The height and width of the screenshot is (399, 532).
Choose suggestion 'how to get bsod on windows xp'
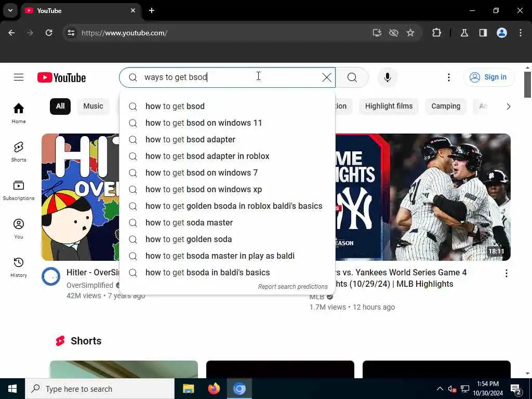pyautogui.click(x=228, y=189)
